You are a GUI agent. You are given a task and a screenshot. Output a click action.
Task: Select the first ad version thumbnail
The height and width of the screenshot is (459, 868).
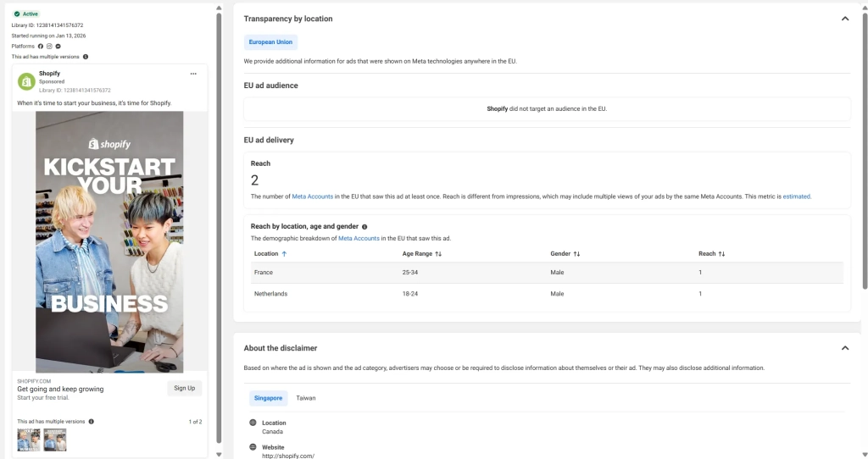(x=28, y=440)
